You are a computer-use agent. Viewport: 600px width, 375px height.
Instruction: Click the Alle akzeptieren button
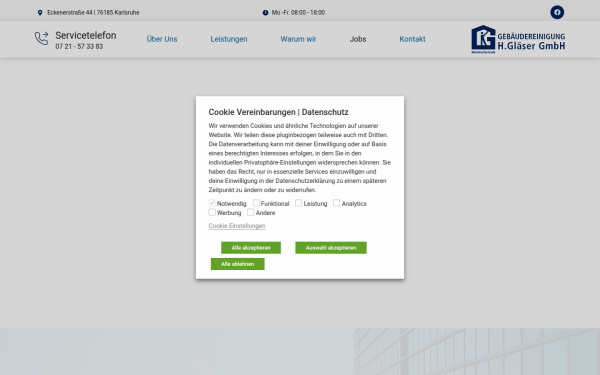point(251,248)
